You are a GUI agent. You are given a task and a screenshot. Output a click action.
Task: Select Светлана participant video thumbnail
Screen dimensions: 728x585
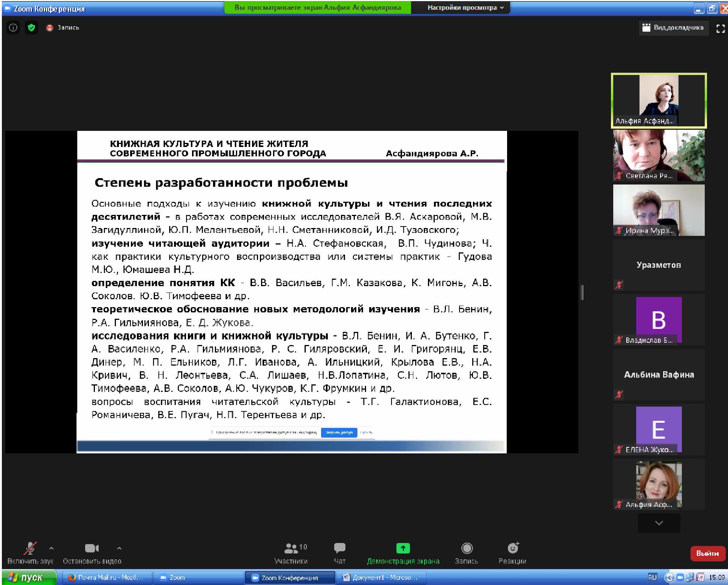click(659, 155)
